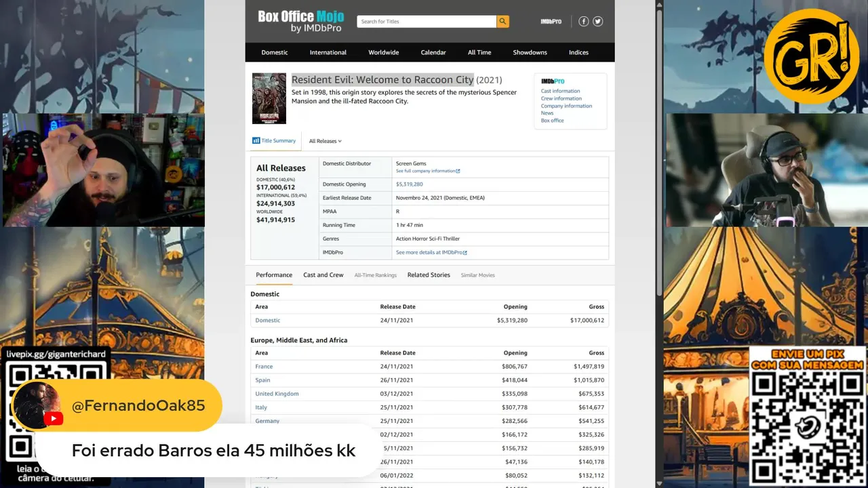Click the IMDbPro logo in the header
868x488 pixels.
(551, 22)
